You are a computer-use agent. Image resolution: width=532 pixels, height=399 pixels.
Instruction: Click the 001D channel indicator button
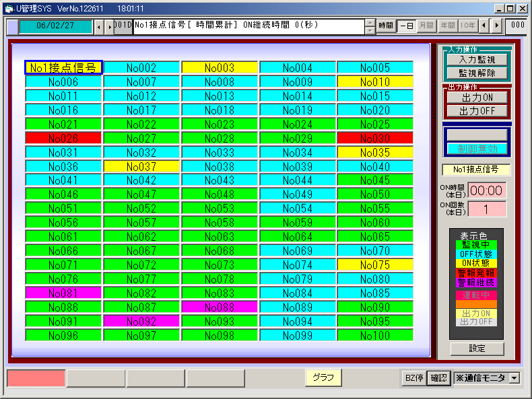click(123, 26)
